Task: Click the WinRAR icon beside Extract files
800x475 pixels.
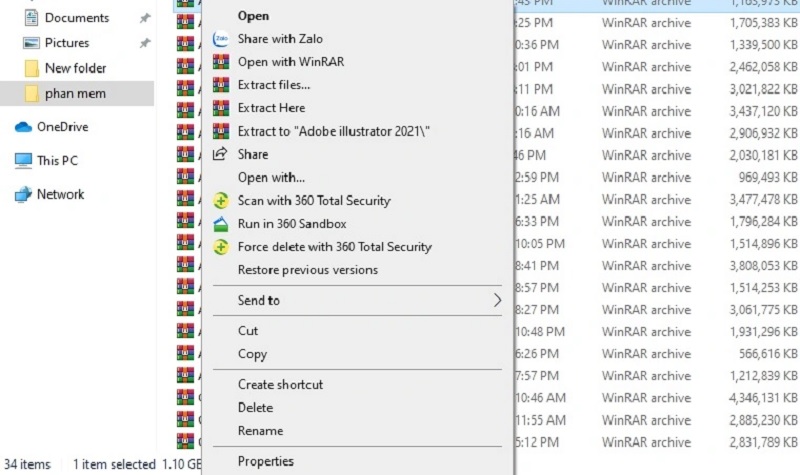Action: coord(221,85)
